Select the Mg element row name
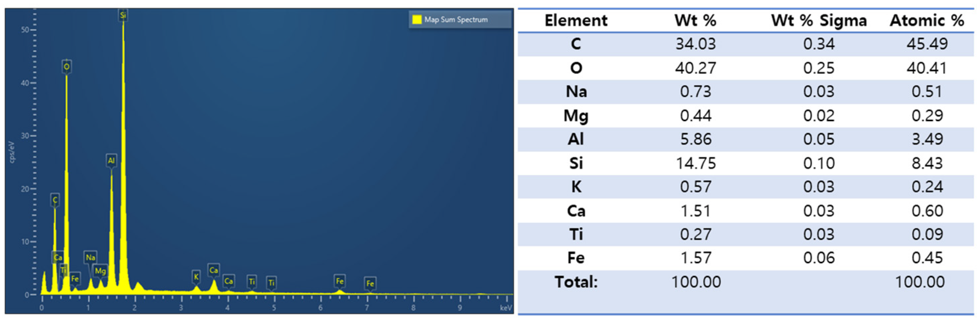 576,116
